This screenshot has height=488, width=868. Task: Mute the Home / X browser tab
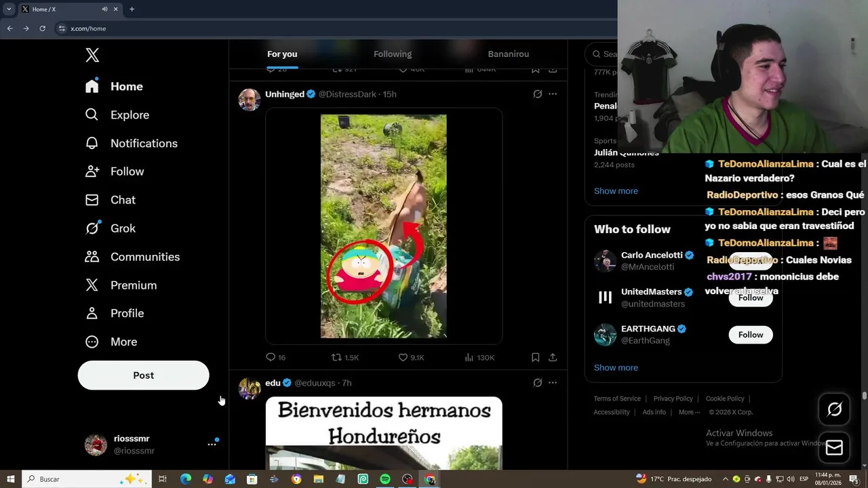click(104, 9)
